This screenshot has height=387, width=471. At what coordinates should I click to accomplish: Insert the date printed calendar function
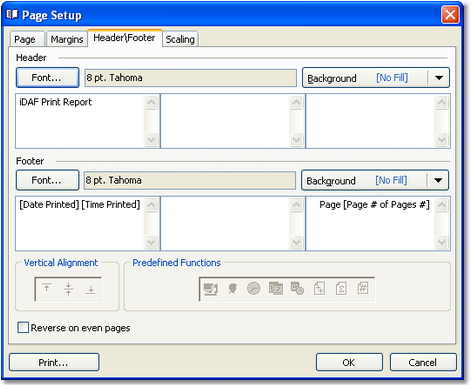pos(276,289)
